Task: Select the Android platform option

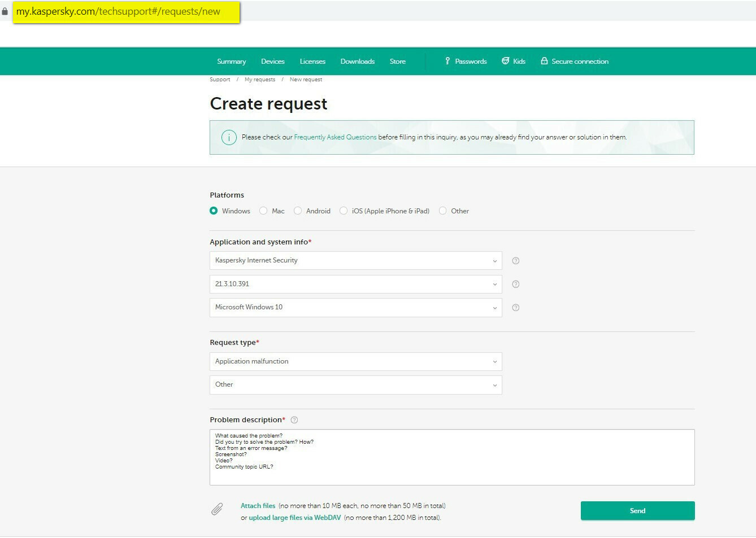Action: (298, 211)
